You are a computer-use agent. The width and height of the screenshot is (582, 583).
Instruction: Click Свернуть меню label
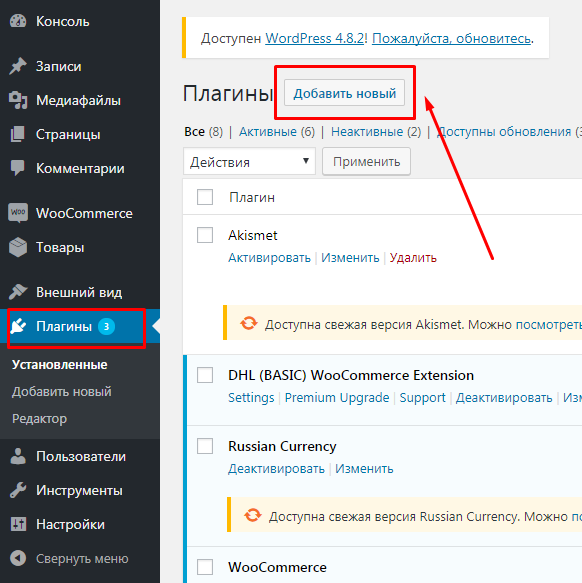click(82, 558)
